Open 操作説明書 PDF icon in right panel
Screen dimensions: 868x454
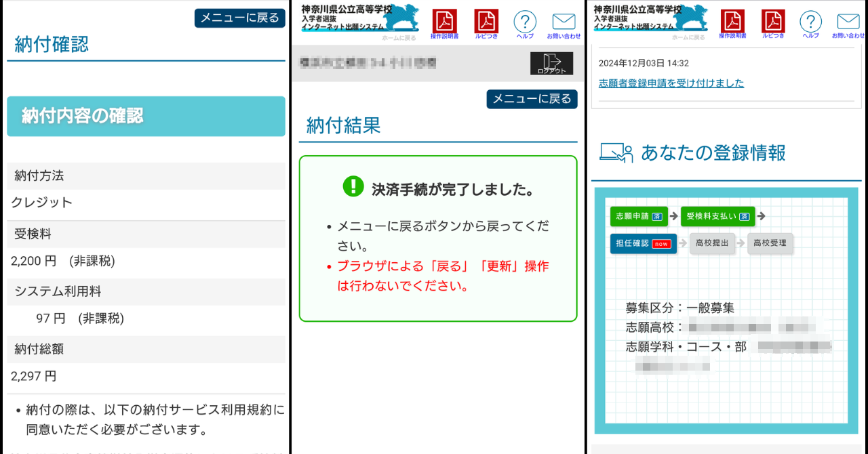click(x=732, y=24)
